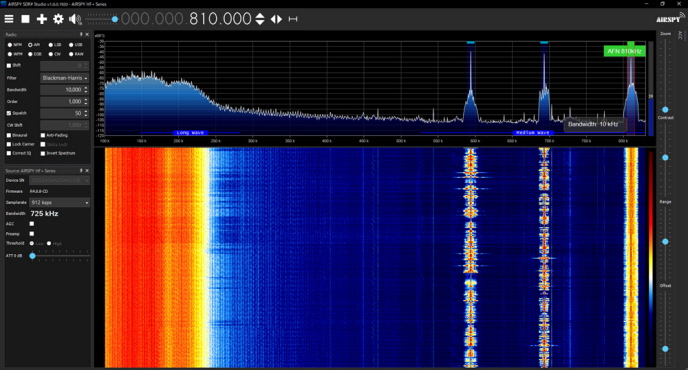Open settings via the gear icon
Image resolution: width=688 pixels, height=370 pixels.
pos(58,19)
